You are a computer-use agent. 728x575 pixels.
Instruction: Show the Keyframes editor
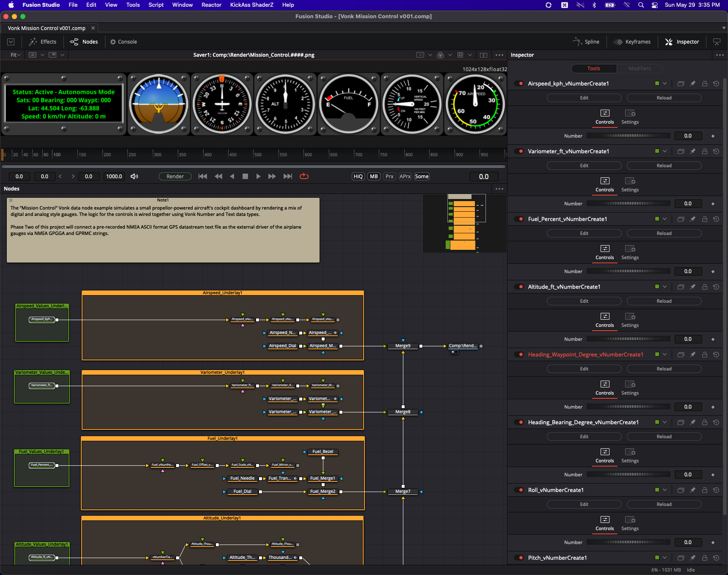tap(632, 42)
